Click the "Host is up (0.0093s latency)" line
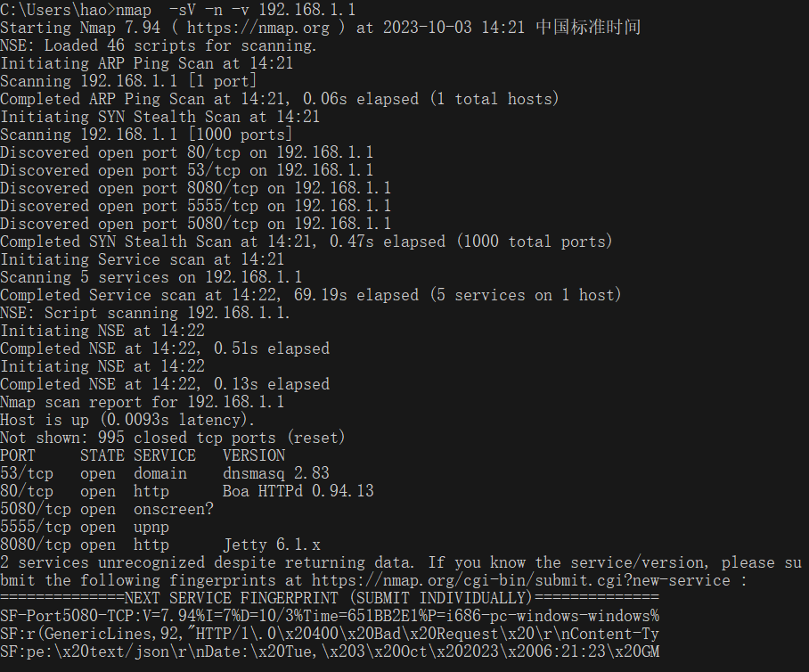This screenshot has width=809, height=672. [x=127, y=420]
